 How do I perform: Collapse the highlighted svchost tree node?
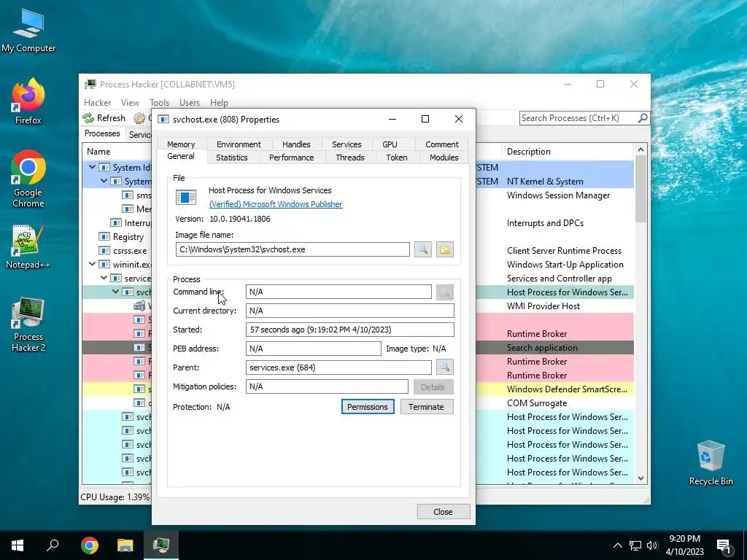click(116, 292)
